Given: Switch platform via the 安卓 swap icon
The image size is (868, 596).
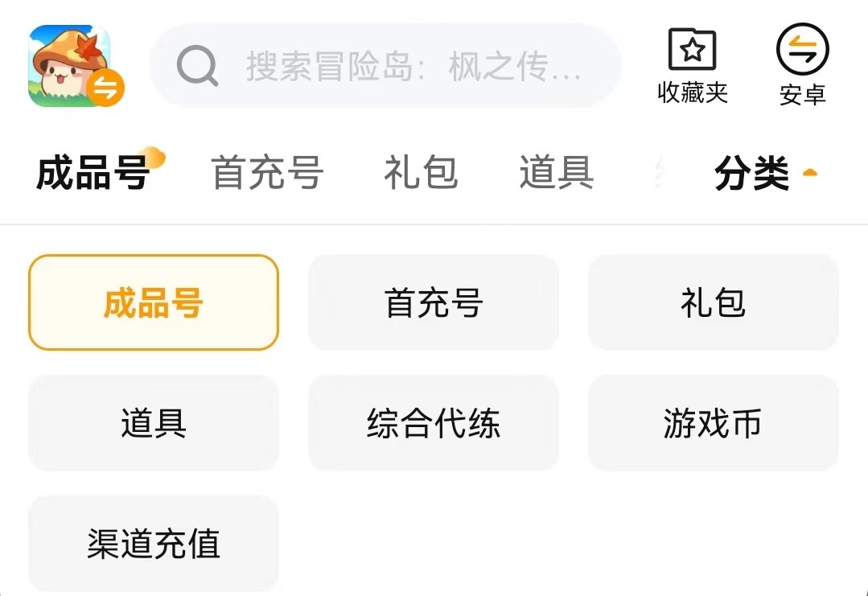Looking at the screenshot, I should [802, 50].
